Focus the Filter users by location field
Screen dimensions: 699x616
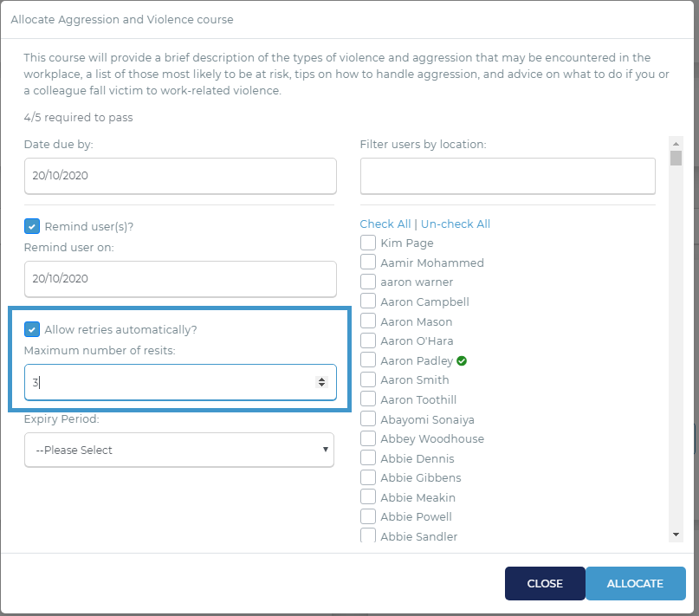(x=508, y=176)
